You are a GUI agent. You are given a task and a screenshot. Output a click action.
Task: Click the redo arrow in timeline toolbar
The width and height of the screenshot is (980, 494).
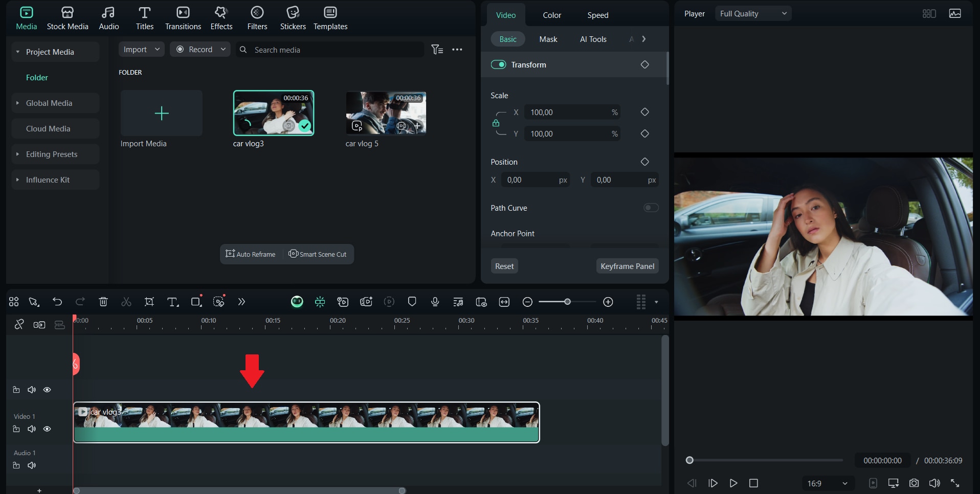(80, 302)
